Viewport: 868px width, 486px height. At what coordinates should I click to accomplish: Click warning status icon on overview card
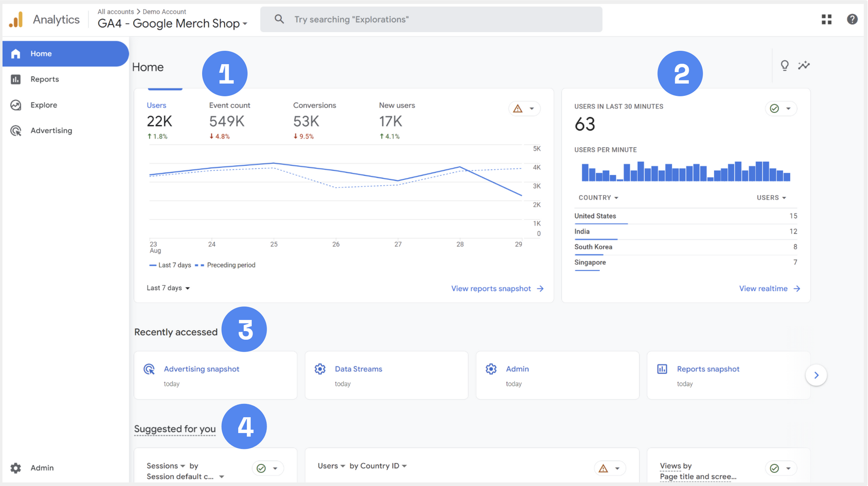click(518, 108)
